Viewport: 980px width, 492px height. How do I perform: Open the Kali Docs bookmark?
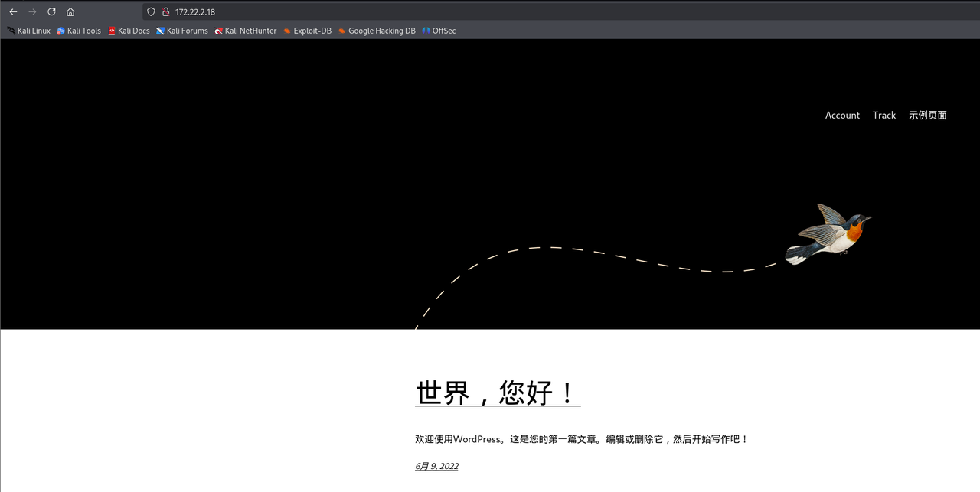tap(129, 31)
